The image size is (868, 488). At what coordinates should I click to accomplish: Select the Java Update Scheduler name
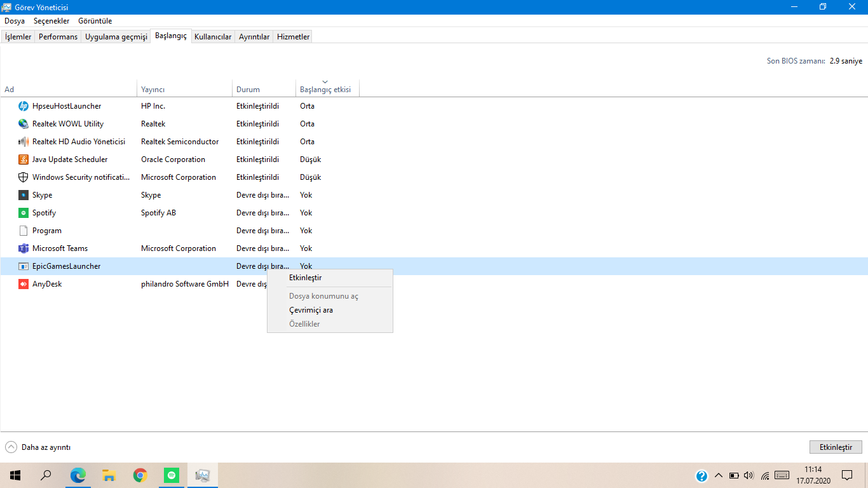(70, 159)
